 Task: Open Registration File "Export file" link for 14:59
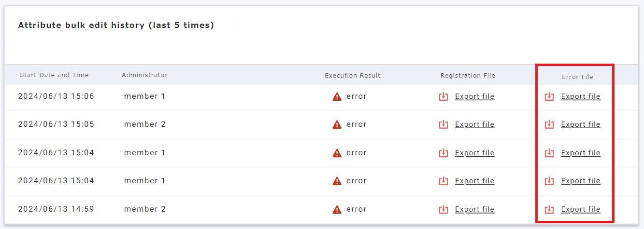point(474,209)
